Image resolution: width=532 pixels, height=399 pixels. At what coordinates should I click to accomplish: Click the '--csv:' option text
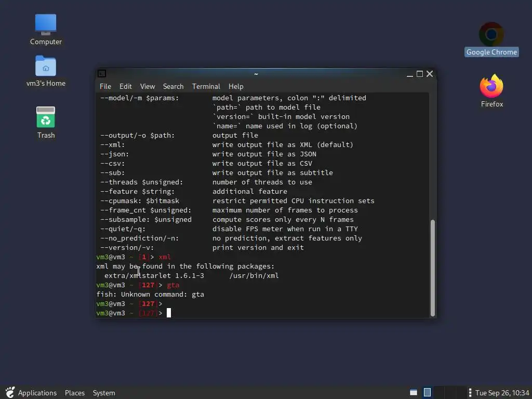click(113, 164)
